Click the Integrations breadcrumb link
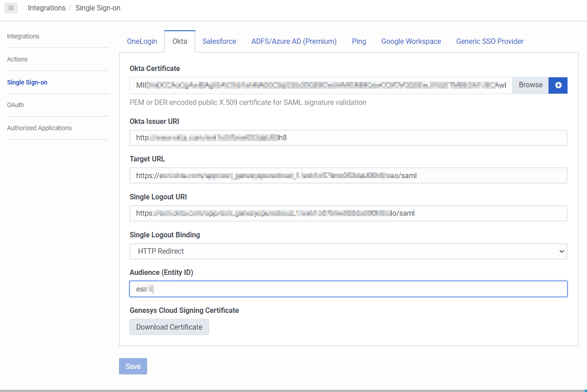 [x=47, y=8]
